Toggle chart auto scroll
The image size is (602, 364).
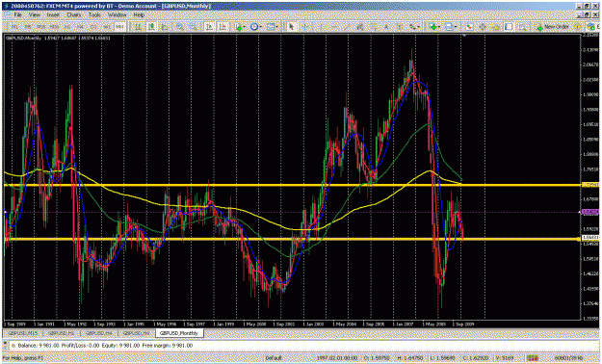(x=210, y=27)
